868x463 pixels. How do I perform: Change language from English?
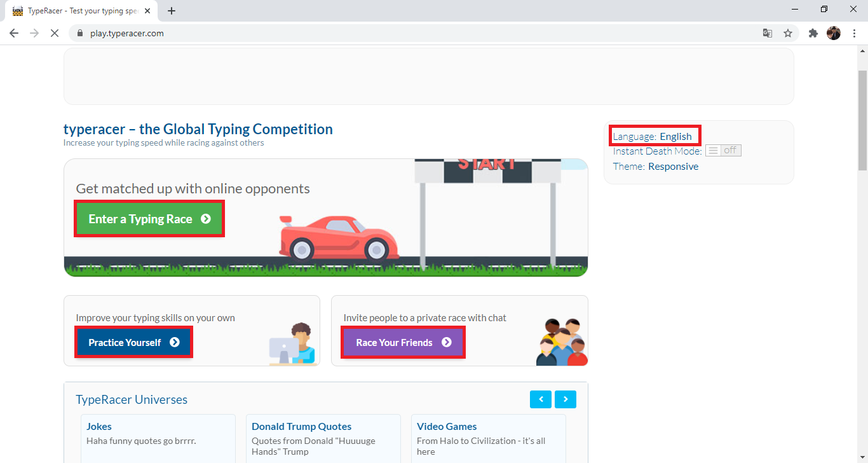pyautogui.click(x=675, y=136)
